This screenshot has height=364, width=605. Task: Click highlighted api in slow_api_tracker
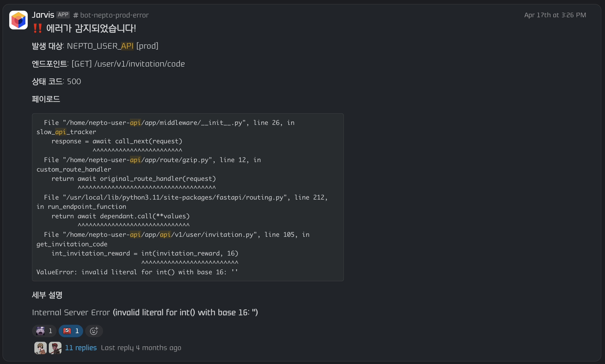pos(60,132)
